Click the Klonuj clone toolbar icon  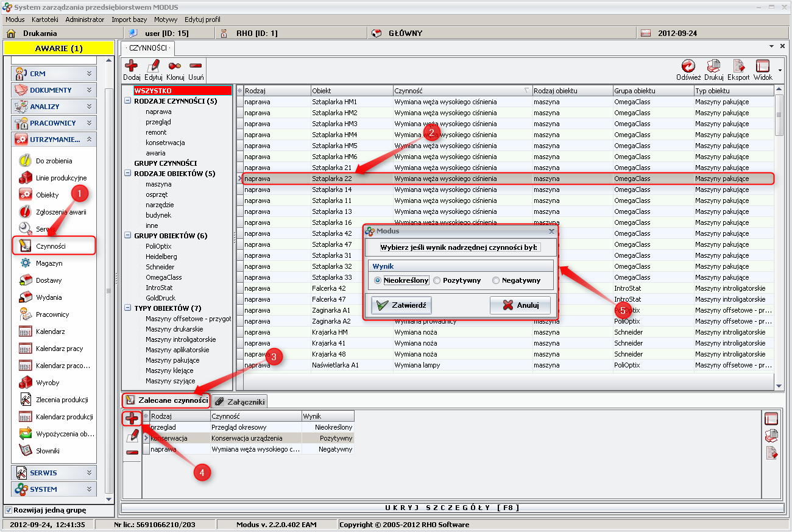pos(175,66)
